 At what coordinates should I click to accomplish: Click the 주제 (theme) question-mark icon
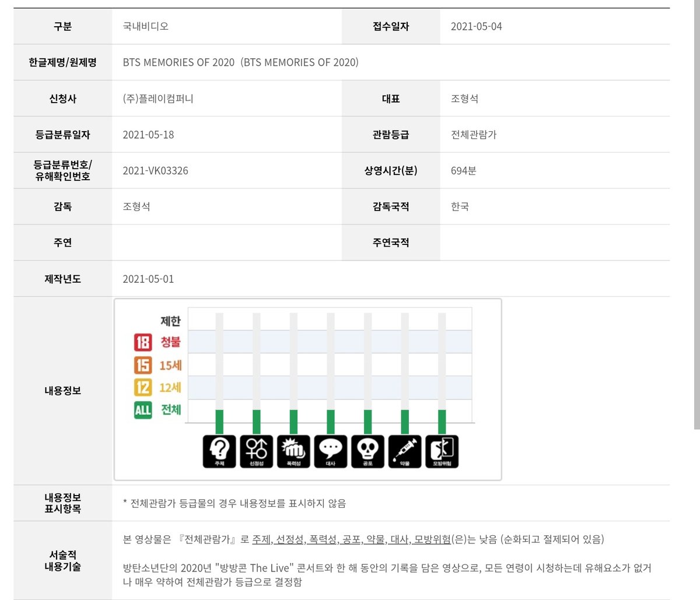point(219,451)
